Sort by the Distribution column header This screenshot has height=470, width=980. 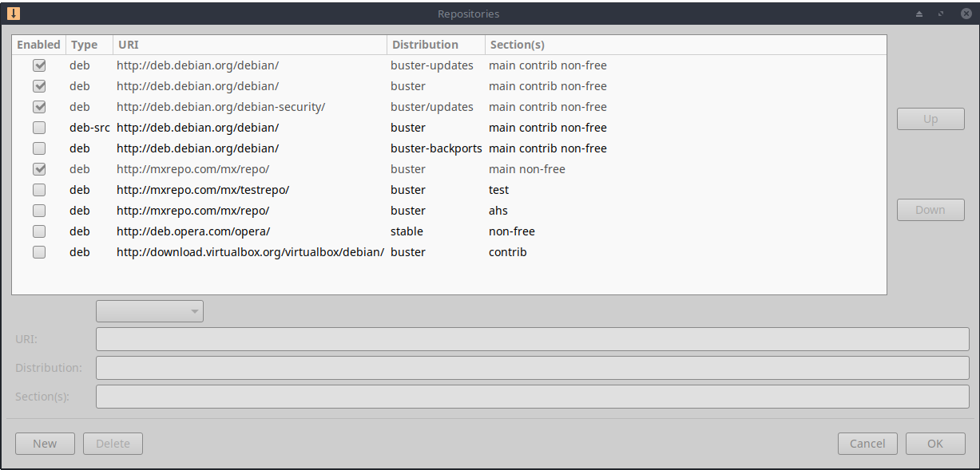435,45
